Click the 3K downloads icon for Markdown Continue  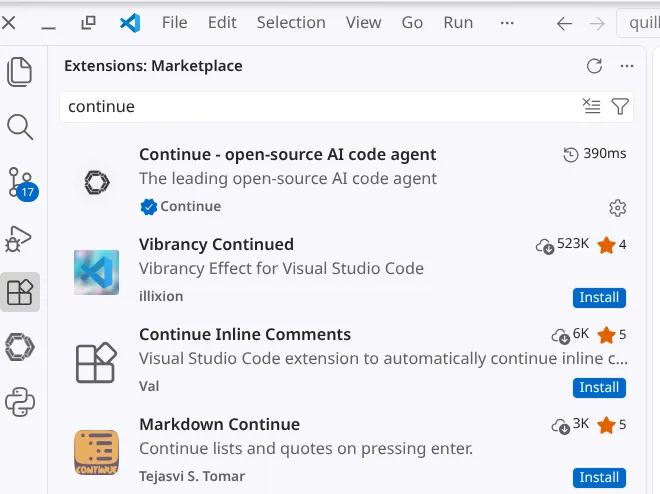tap(561, 426)
